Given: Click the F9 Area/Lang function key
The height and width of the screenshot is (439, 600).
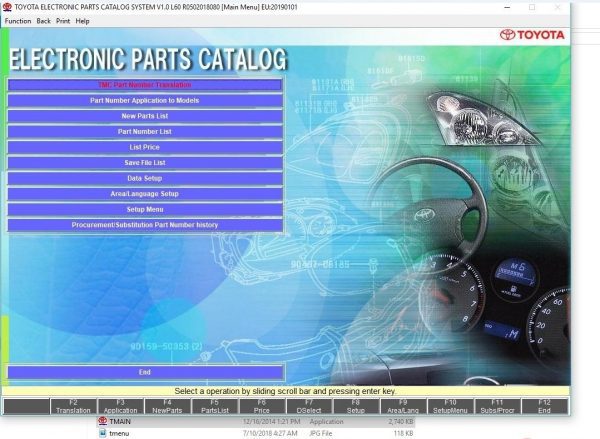Looking at the screenshot, I should [x=403, y=406].
